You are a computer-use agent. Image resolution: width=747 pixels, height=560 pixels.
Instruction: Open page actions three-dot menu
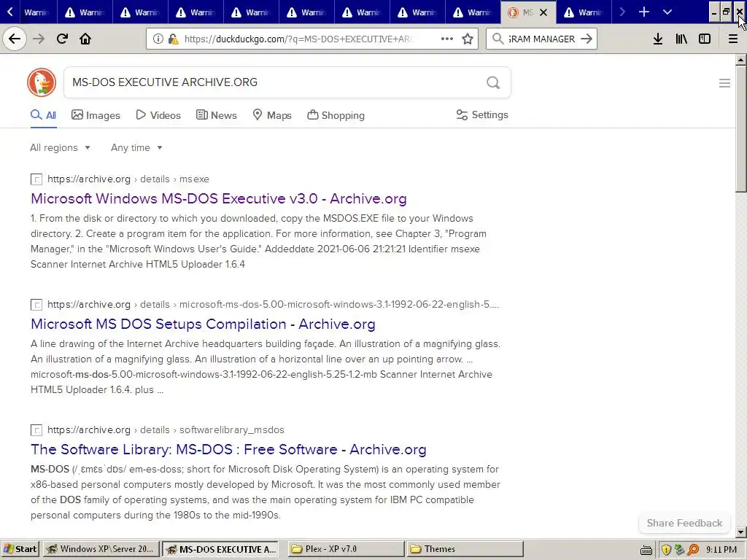[447, 39]
